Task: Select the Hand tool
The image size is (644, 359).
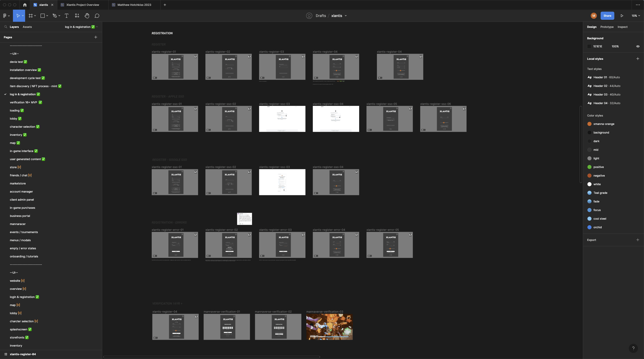Action: pyautogui.click(x=87, y=16)
